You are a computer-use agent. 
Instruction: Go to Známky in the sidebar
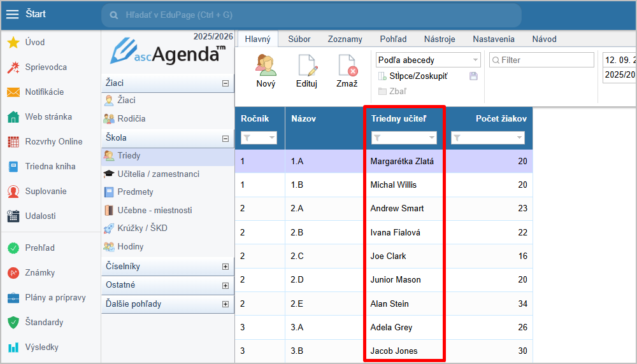tap(39, 272)
